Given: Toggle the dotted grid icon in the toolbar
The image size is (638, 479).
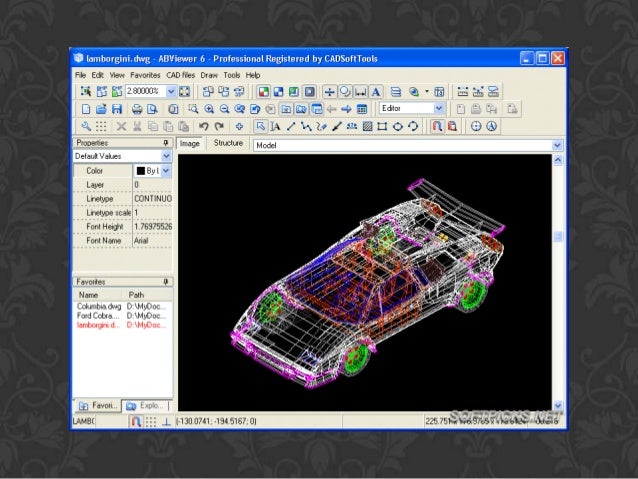Looking at the screenshot, I should 101,126.
